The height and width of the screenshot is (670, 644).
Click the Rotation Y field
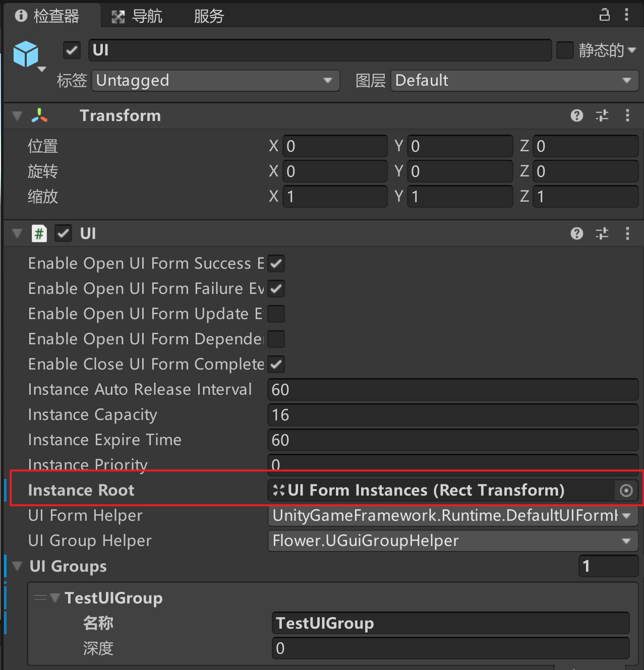pyautogui.click(x=460, y=171)
